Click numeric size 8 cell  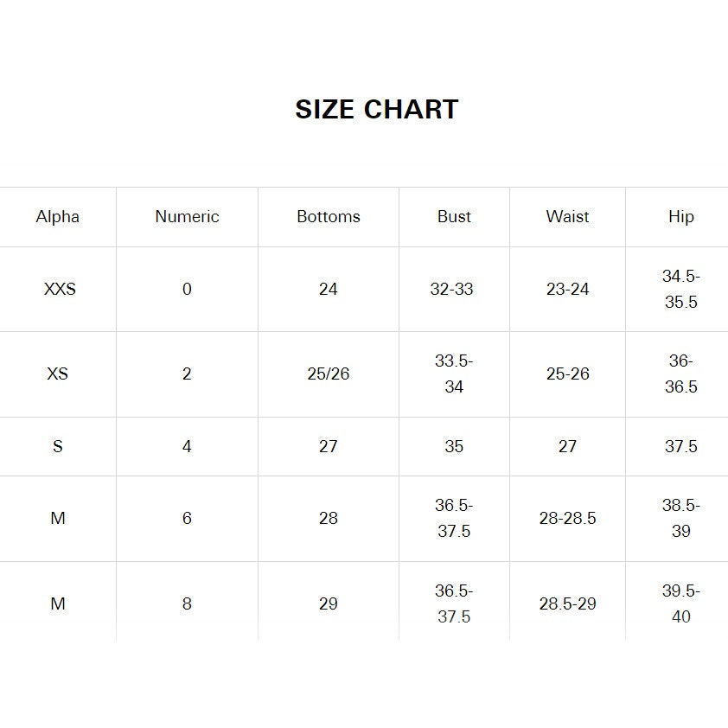[x=187, y=603]
